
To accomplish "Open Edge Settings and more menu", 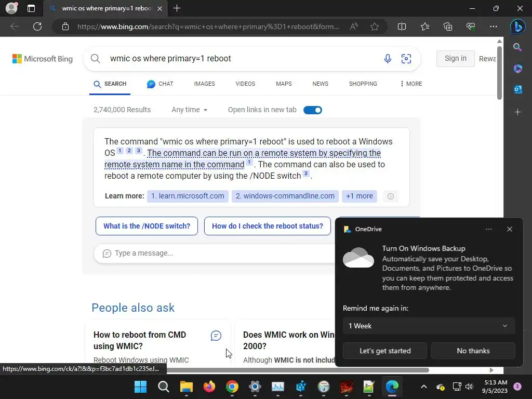I will click(x=494, y=26).
